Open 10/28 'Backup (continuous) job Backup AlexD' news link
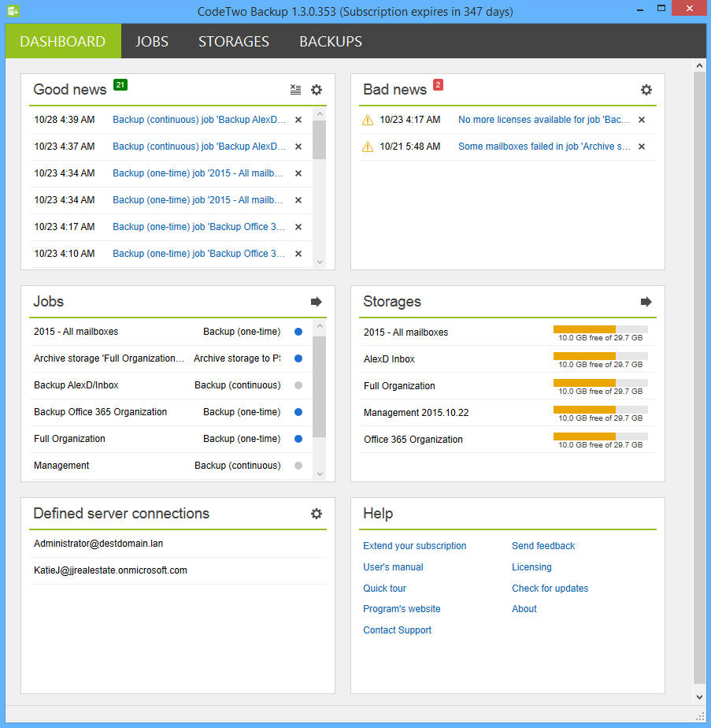Image resolution: width=711 pixels, height=728 pixels. pyautogui.click(x=199, y=120)
